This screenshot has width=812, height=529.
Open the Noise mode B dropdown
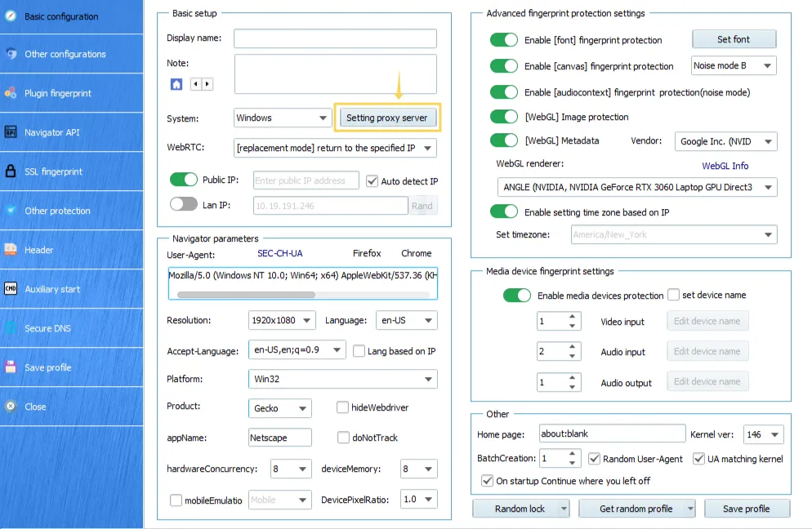coord(734,66)
